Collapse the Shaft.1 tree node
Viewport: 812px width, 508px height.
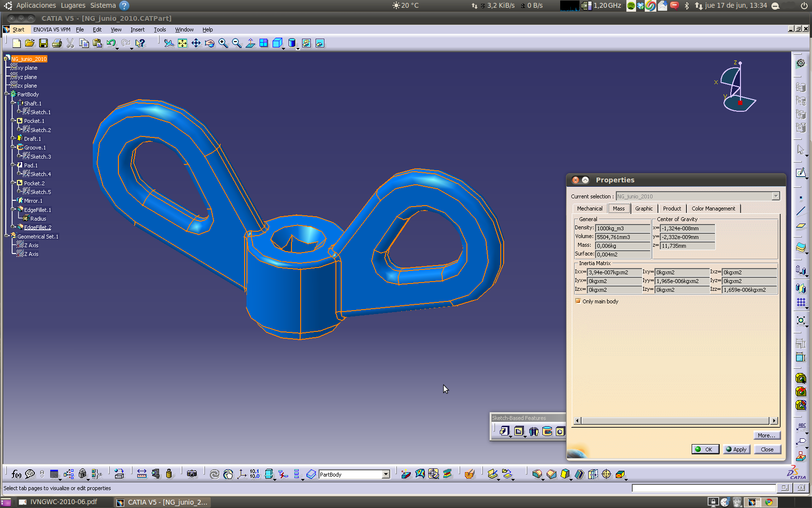click(13, 103)
